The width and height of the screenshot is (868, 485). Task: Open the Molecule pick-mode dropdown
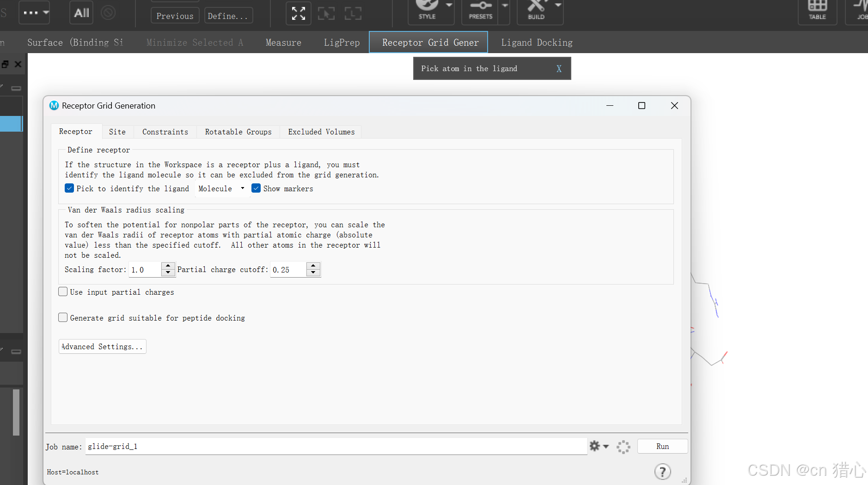coord(221,188)
